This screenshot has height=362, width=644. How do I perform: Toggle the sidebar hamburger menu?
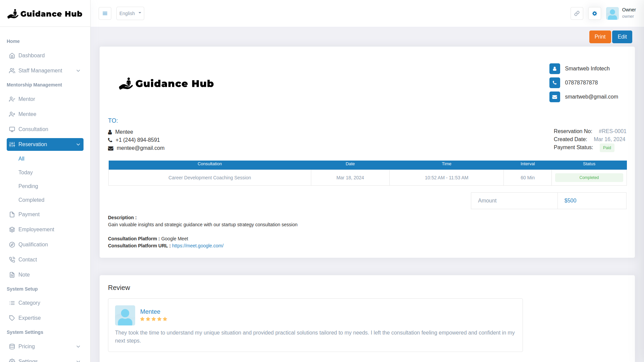point(105,13)
